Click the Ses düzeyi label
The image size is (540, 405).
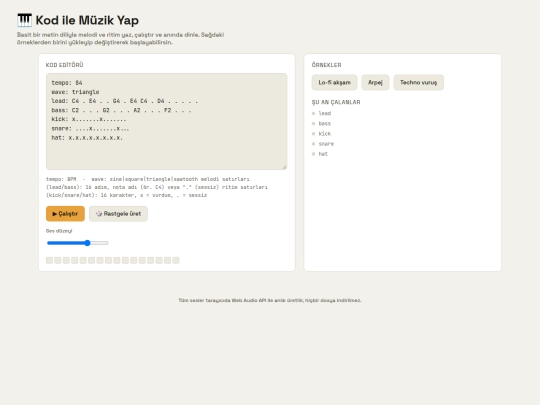pos(59,231)
